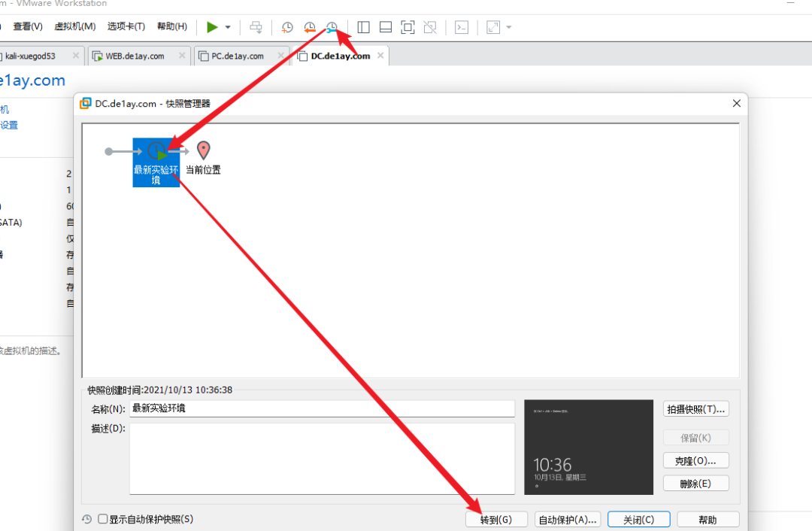Click the 描述(D) text area

[x=322, y=459]
